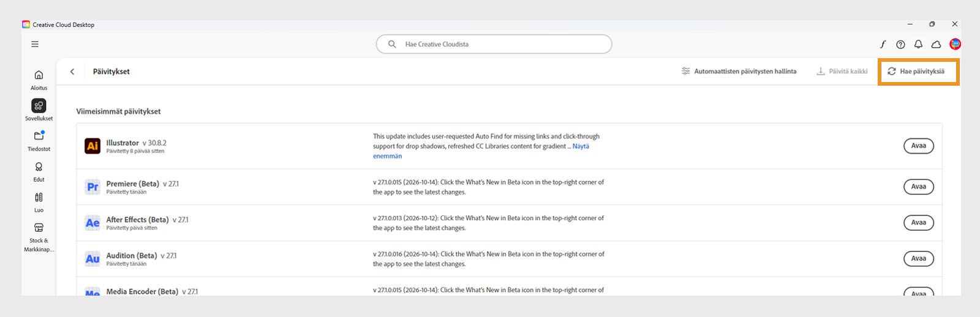Click After Effects (Beta) v 27.1 name
Screen dimensions: 980x317
point(148,220)
